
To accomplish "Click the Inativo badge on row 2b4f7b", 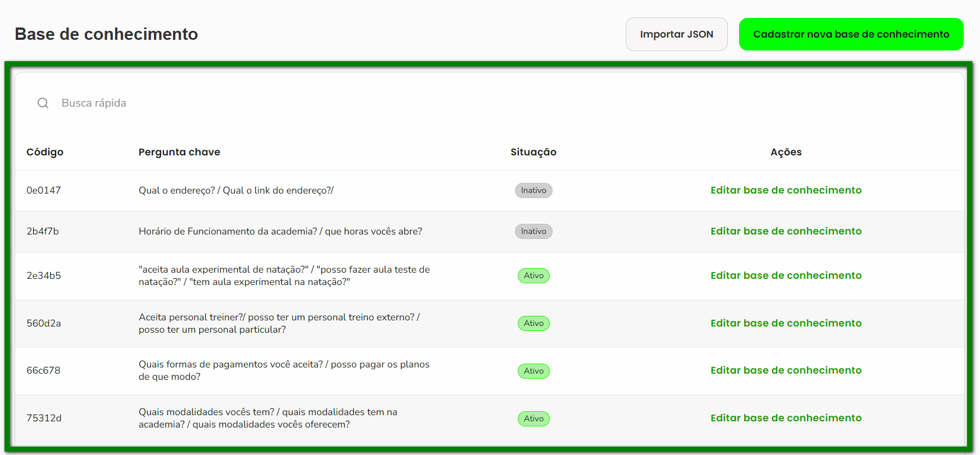I will tap(534, 232).
